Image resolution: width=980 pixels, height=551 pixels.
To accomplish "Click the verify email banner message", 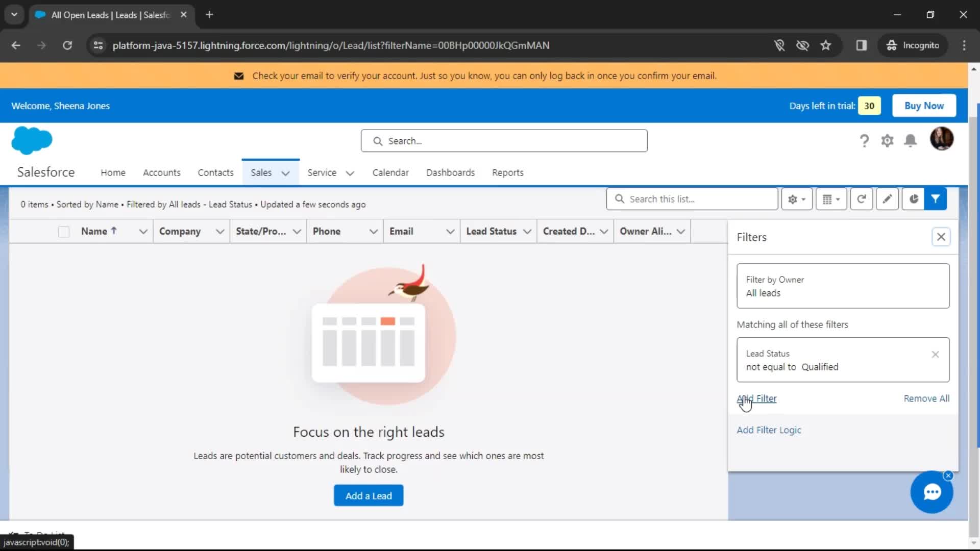I will [x=484, y=76].
